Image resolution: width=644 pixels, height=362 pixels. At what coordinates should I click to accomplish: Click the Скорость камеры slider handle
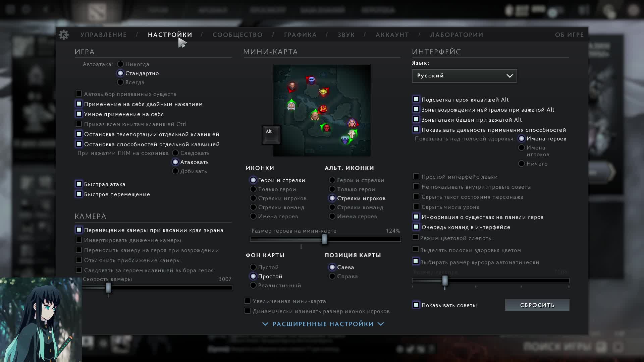click(x=108, y=288)
